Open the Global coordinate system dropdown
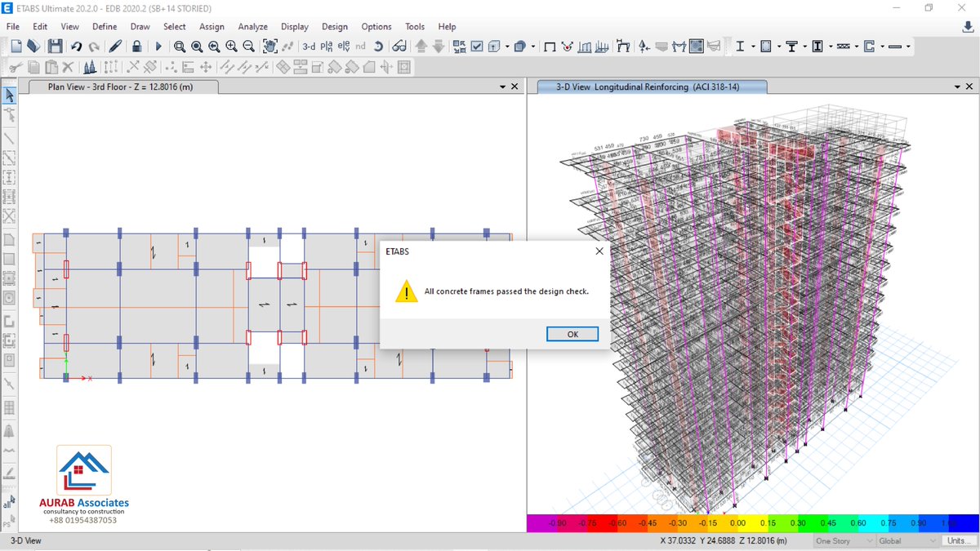 pos(907,541)
